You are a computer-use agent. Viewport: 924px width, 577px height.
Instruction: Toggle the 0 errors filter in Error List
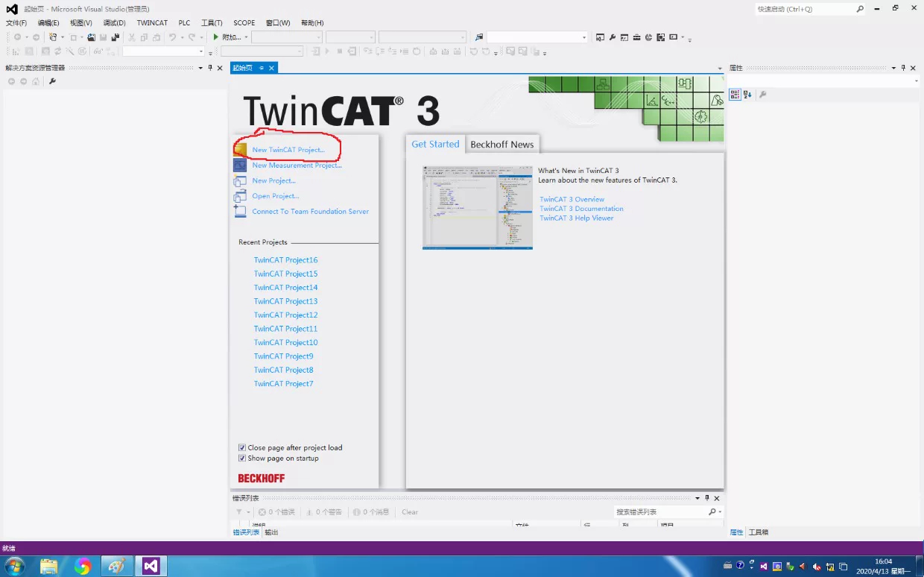pos(276,512)
